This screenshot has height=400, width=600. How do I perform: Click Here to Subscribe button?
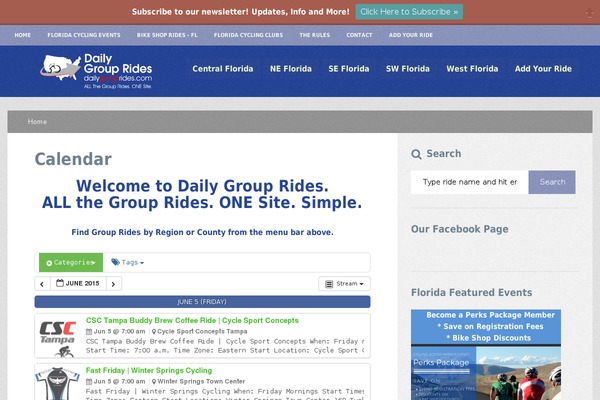tap(409, 12)
